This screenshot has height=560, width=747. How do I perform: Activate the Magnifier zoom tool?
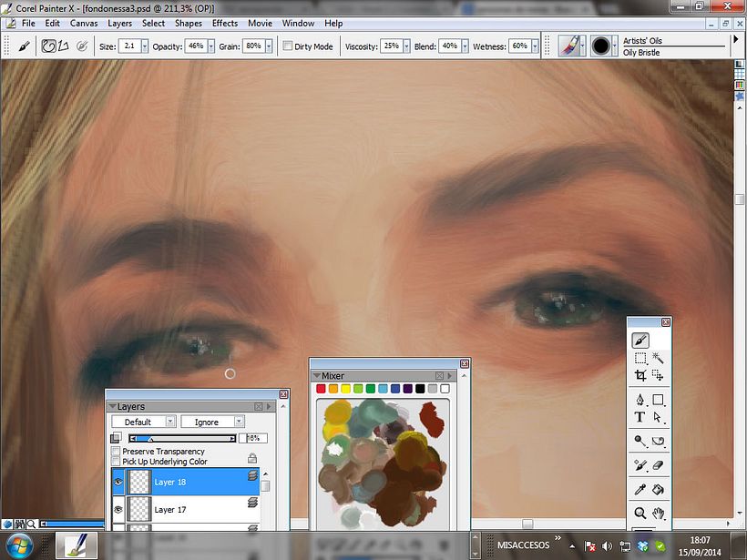(640, 514)
